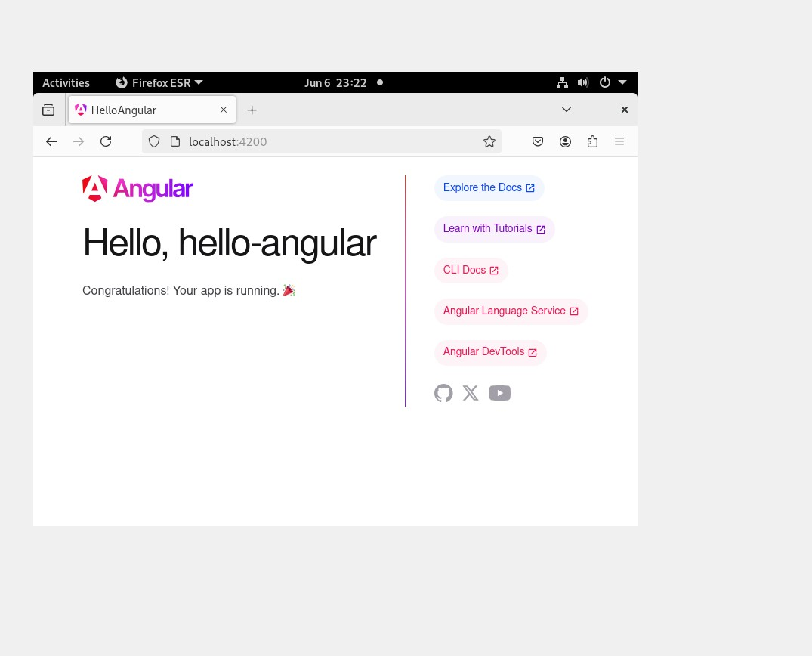Image resolution: width=812 pixels, height=656 pixels.
Task: Open the Firefox ESR app menu
Action: coord(159,82)
